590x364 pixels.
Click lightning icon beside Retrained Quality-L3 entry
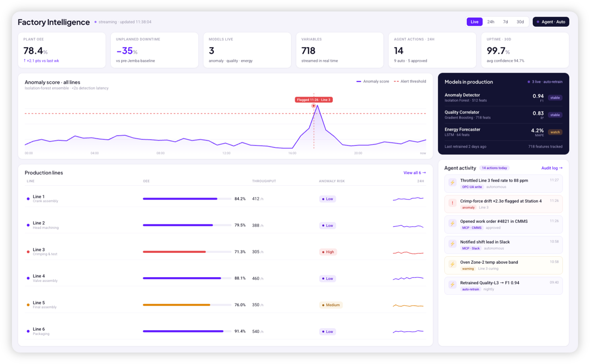pyautogui.click(x=452, y=285)
